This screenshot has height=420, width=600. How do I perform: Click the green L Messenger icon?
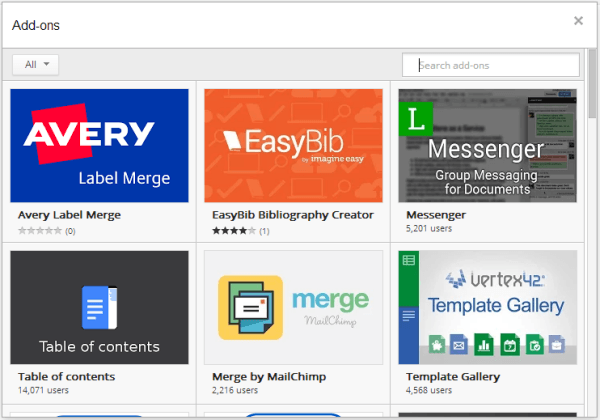point(416,119)
